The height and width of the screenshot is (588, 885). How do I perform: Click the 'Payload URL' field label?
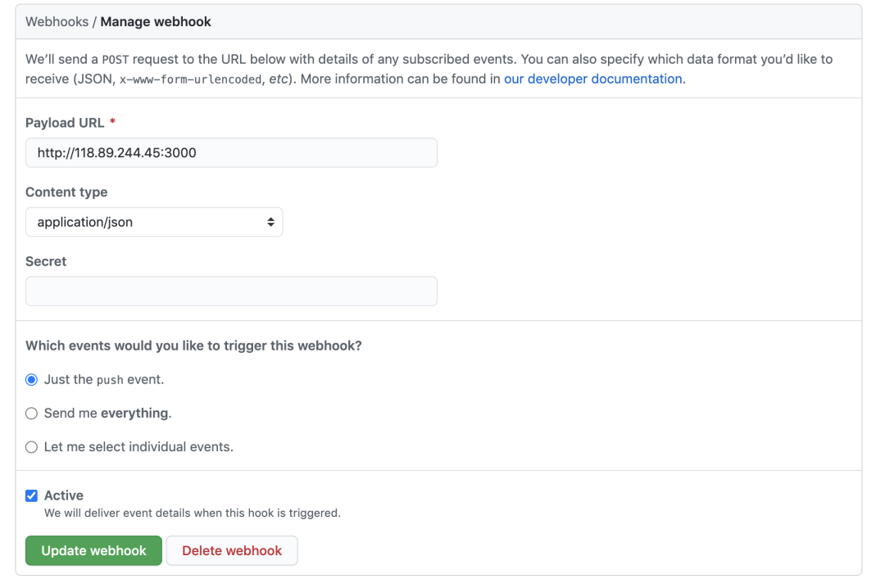pyautogui.click(x=65, y=123)
